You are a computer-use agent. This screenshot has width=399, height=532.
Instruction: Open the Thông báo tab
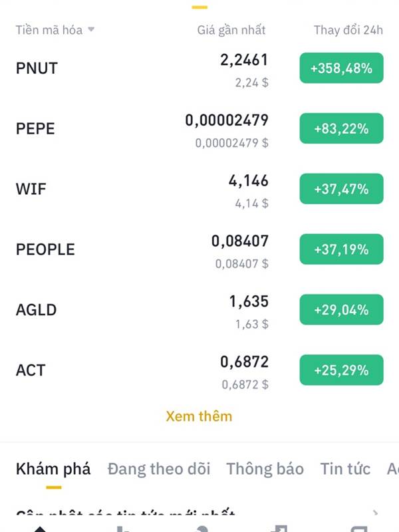pyautogui.click(x=265, y=469)
